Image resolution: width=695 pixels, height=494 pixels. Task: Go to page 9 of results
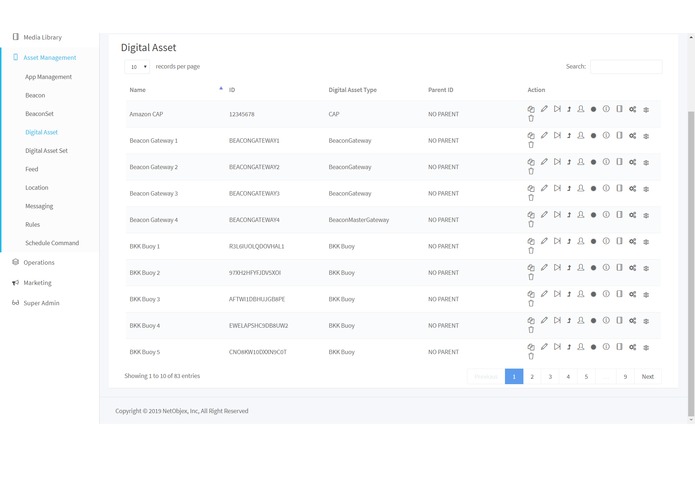click(x=625, y=377)
